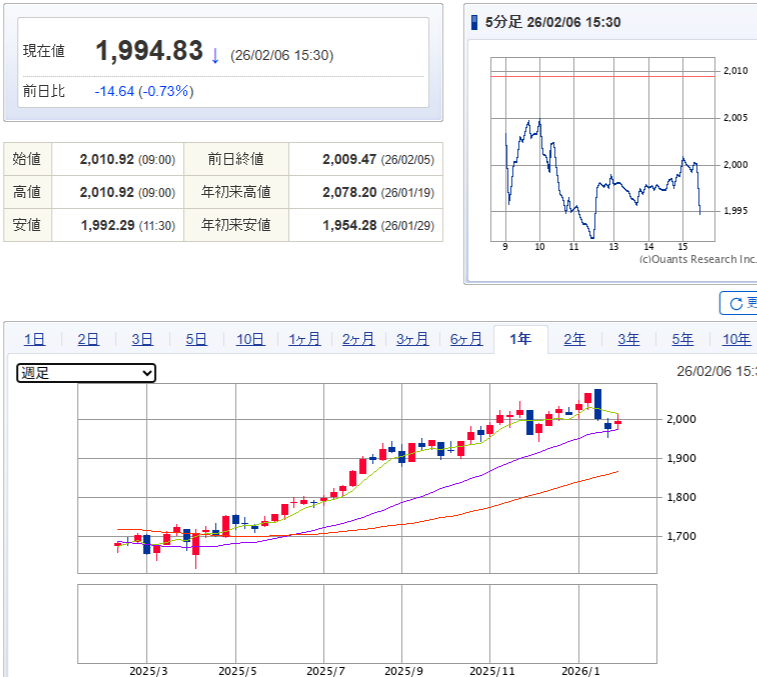Open the 週足 chart interval dropdown

(87, 373)
